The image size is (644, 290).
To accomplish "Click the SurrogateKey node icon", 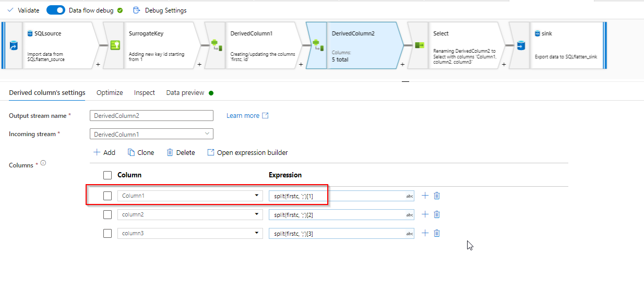I will coord(114,46).
